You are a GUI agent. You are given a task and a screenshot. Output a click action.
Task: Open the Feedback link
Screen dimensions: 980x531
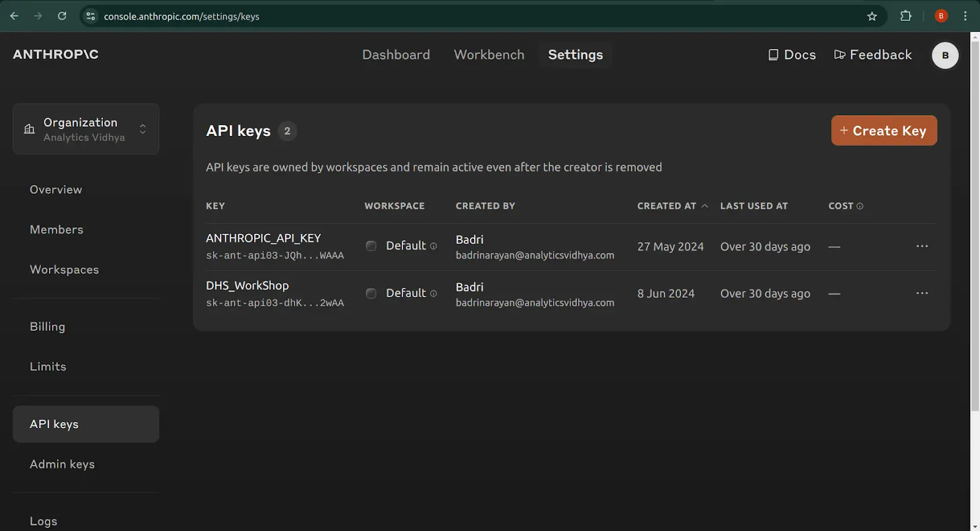[x=873, y=55]
